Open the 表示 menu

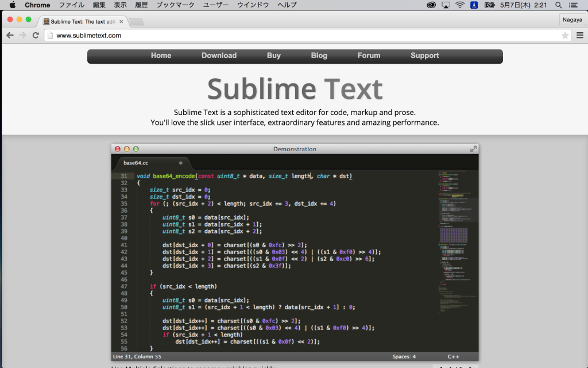pos(120,5)
